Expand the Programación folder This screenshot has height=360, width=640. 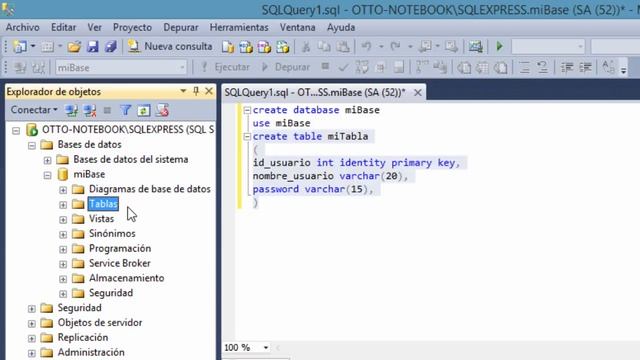pyautogui.click(x=63, y=249)
